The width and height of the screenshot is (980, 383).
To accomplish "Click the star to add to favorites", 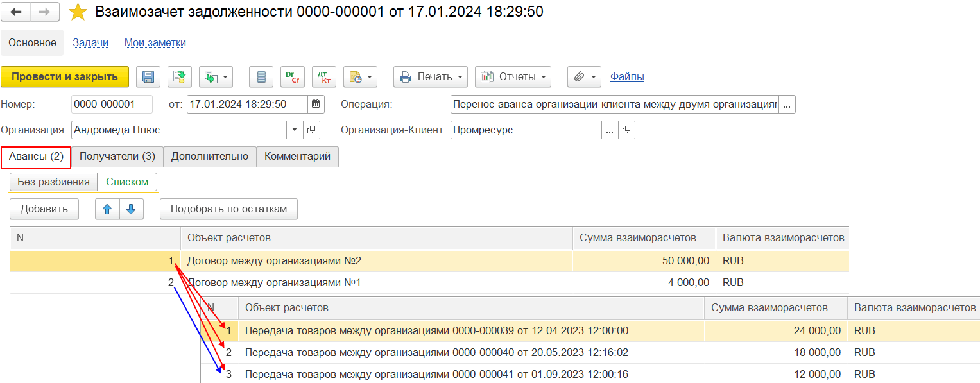I will 78,12.
